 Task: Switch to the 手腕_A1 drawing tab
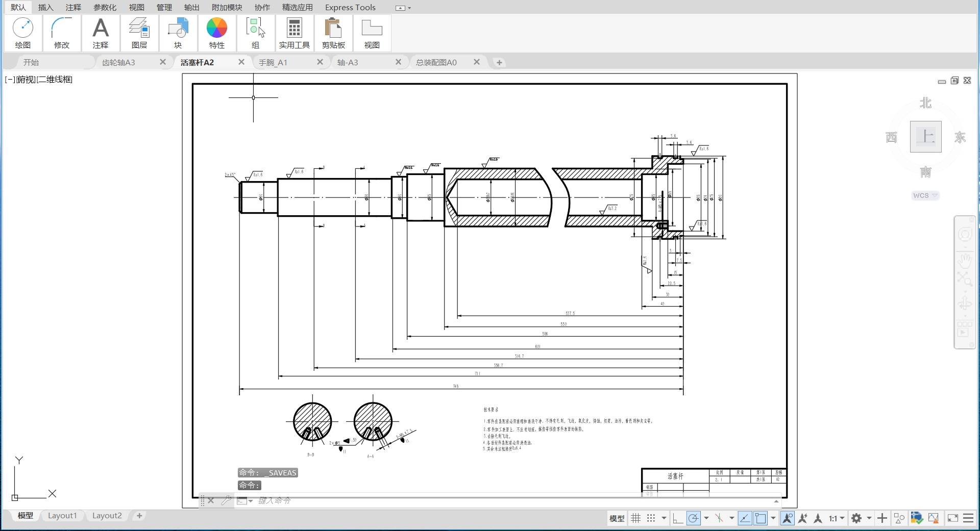point(273,62)
